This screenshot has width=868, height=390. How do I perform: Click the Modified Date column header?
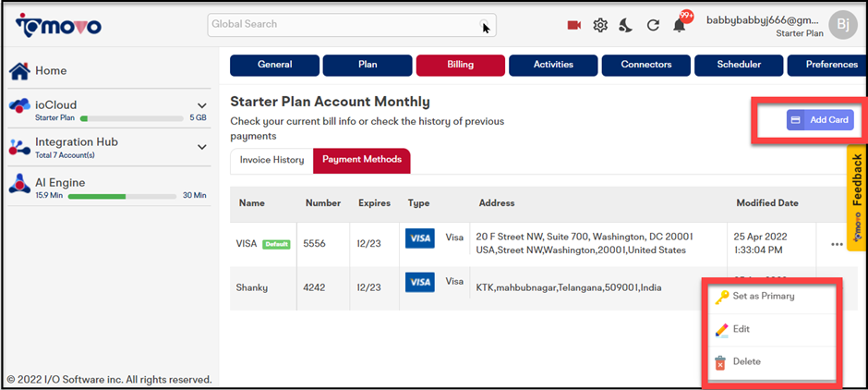coord(767,203)
